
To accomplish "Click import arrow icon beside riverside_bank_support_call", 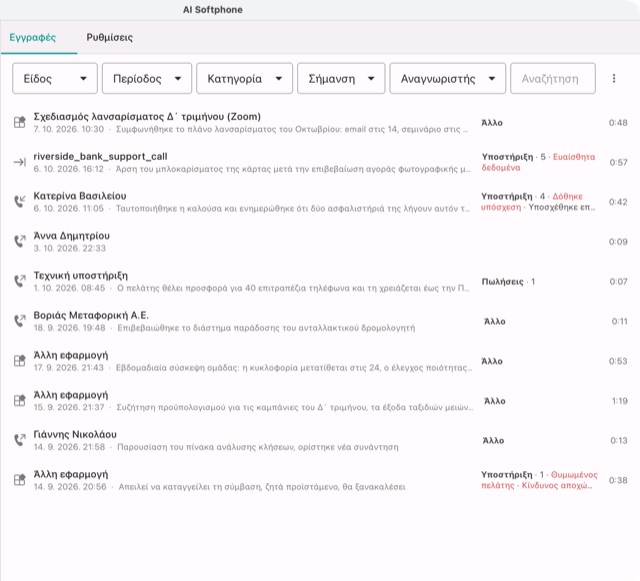I will (x=20, y=162).
